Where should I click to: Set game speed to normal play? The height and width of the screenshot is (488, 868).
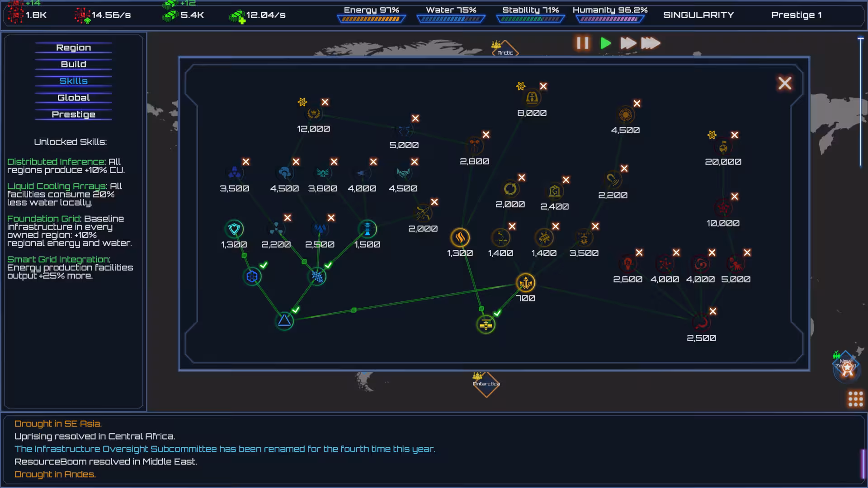point(606,43)
